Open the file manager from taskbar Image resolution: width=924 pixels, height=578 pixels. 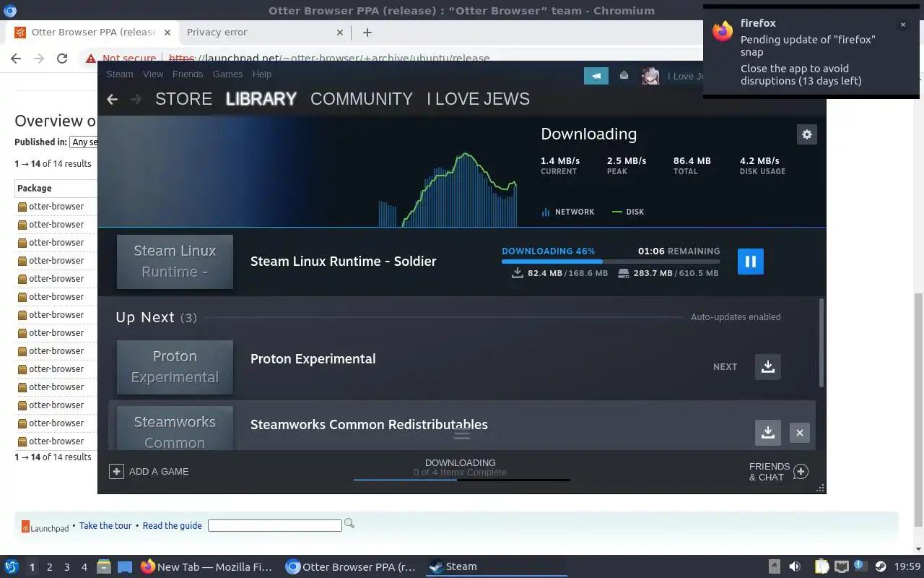tap(103, 566)
